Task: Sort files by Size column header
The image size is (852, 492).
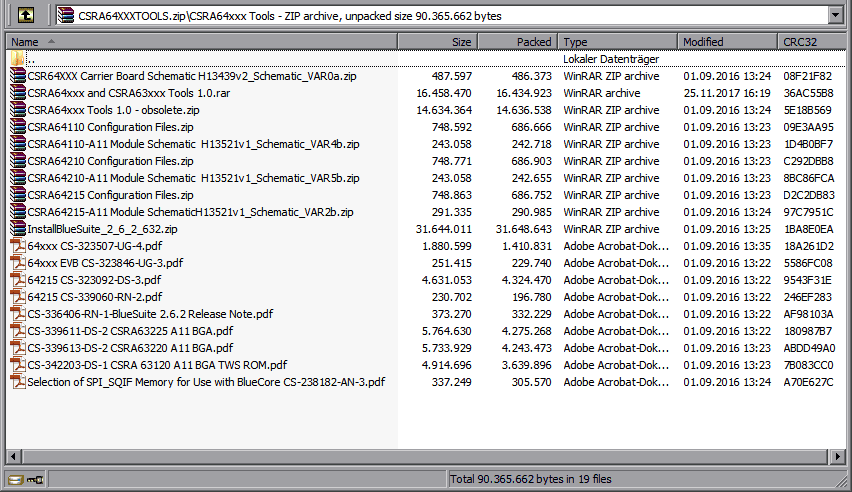Action: coord(438,42)
